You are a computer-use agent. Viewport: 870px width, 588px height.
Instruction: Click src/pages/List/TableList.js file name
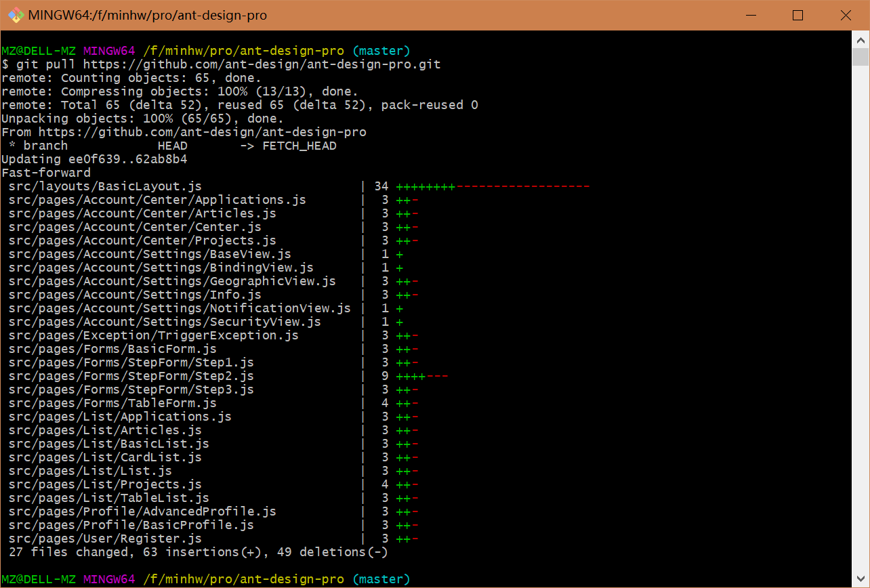pos(109,498)
